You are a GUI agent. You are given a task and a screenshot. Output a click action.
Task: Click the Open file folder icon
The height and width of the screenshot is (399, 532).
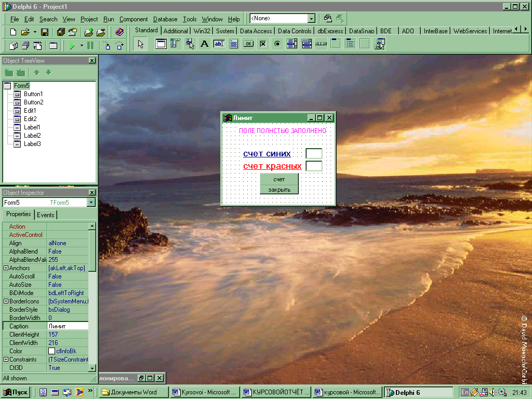(25, 32)
